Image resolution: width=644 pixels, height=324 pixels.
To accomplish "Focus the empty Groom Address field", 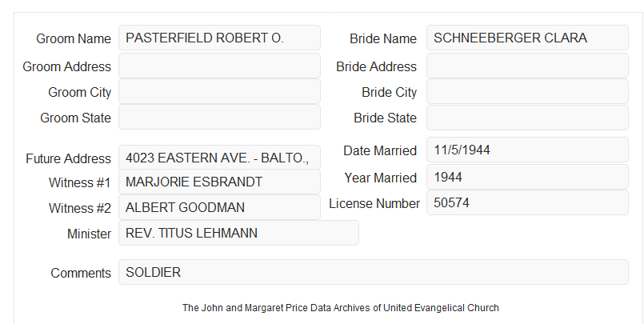I will (219, 66).
